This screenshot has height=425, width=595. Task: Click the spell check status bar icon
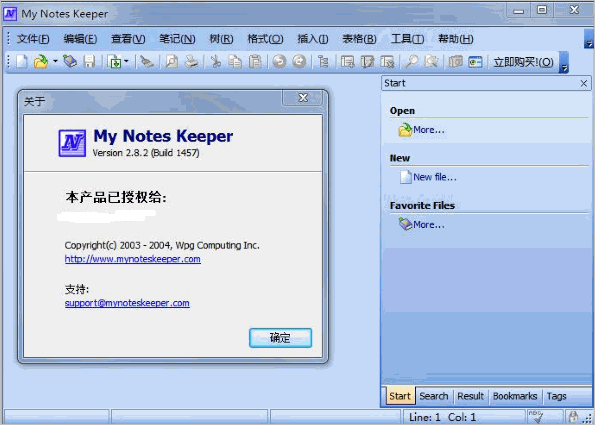pyautogui.click(x=535, y=417)
